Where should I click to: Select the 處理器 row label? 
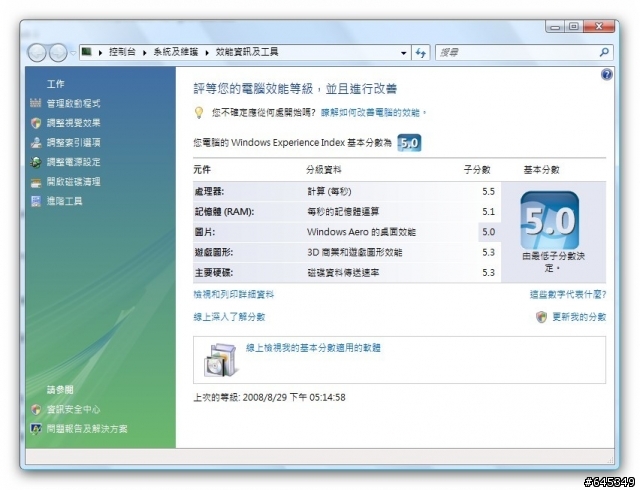tap(209, 192)
